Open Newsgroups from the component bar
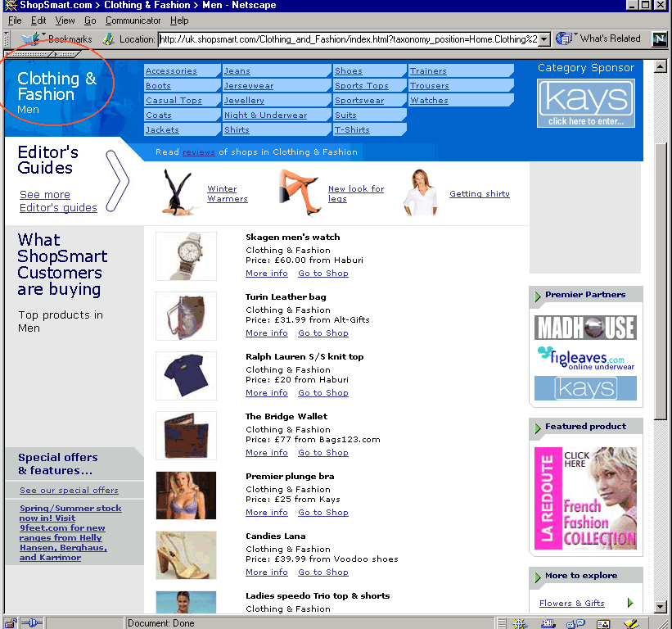Screen dimensions: 672x629 (575, 623)
